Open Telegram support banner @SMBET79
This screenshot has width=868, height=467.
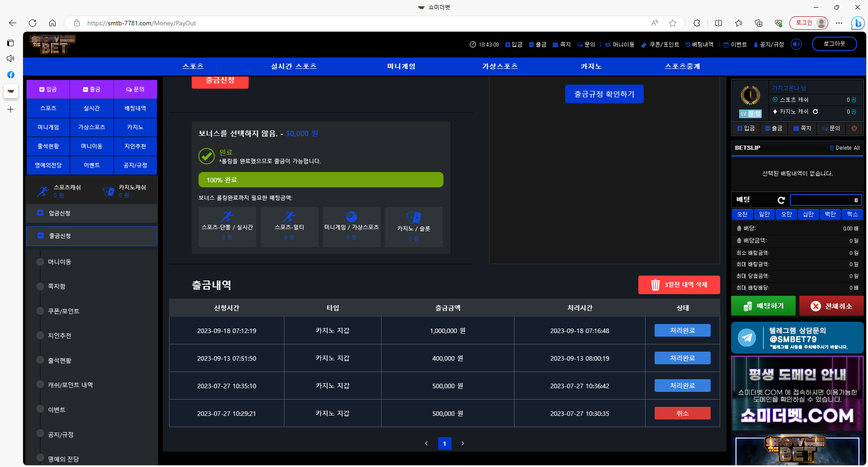pos(797,338)
